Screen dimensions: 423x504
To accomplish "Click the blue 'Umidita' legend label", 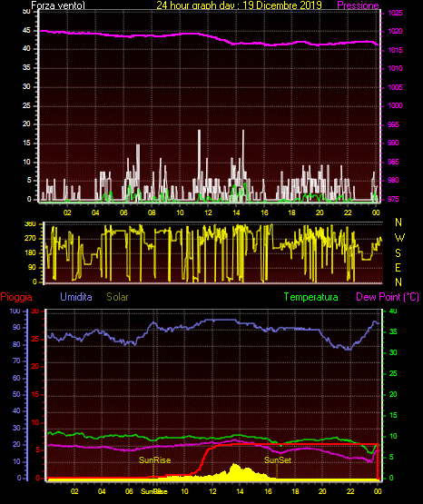I will 76,297.
